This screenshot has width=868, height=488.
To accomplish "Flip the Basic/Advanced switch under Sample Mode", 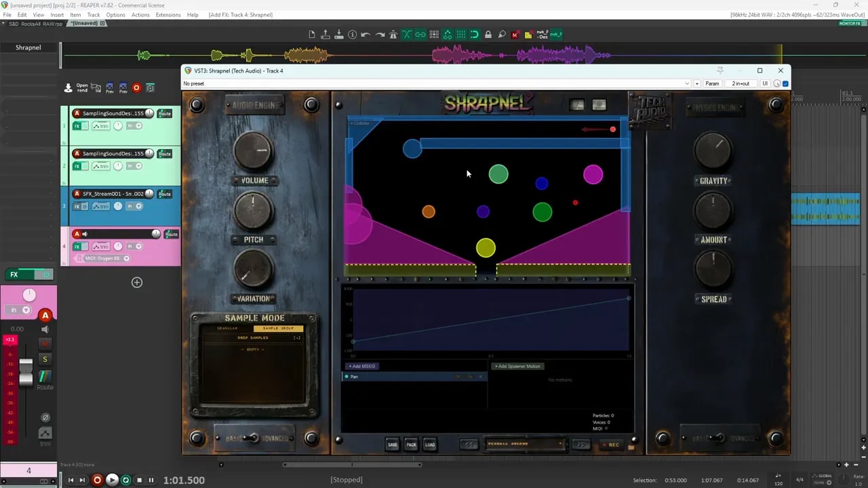I will point(252,438).
